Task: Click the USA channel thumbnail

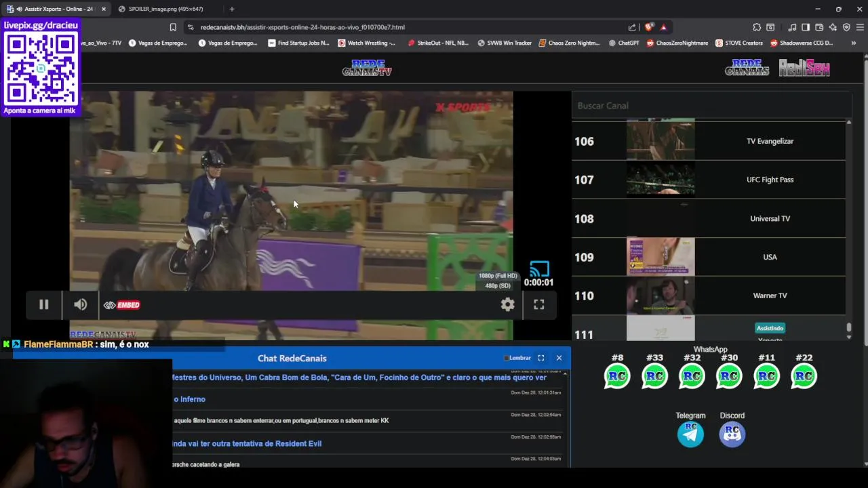Action: 660,256
